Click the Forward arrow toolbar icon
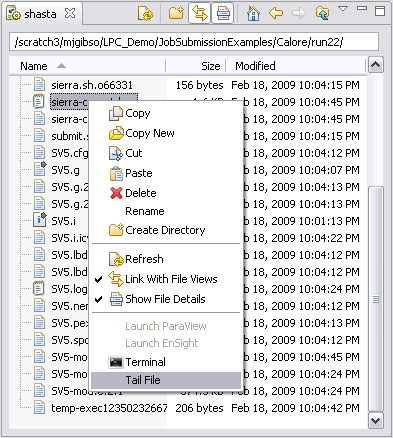This screenshot has height=438, width=393. pos(299,14)
